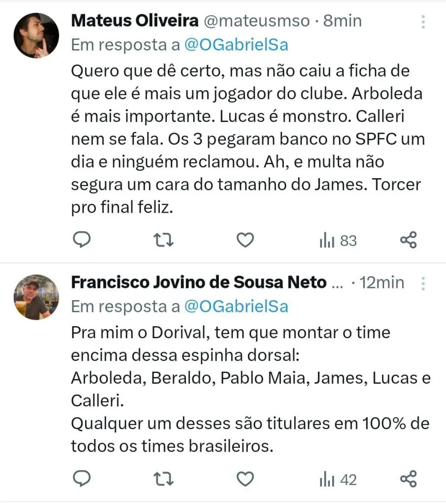446x504 pixels.
Task: Like Mateus Oliveira's tweet
Action: [x=245, y=240]
